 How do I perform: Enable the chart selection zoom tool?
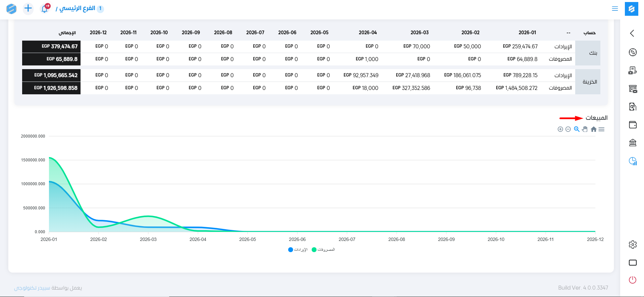[577, 129]
